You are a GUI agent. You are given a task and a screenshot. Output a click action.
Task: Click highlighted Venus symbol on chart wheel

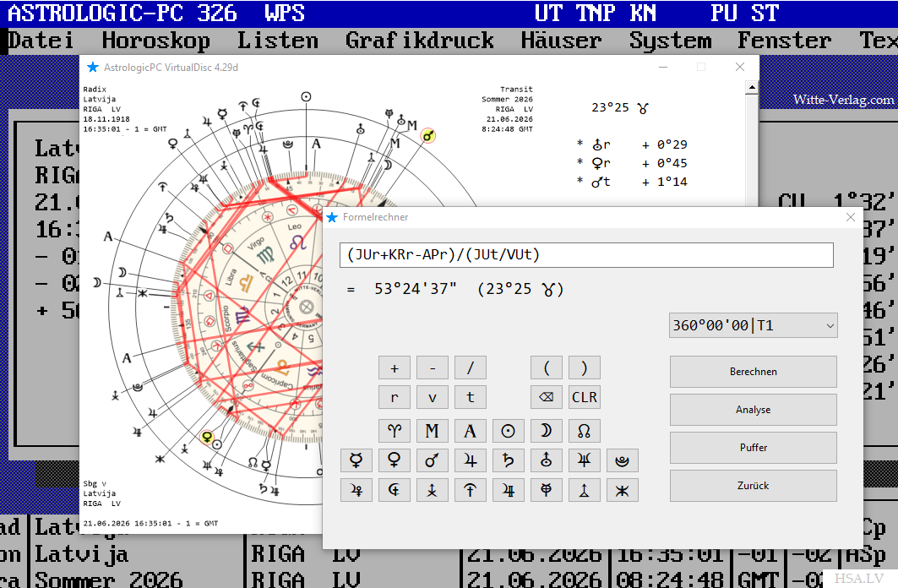tap(207, 437)
